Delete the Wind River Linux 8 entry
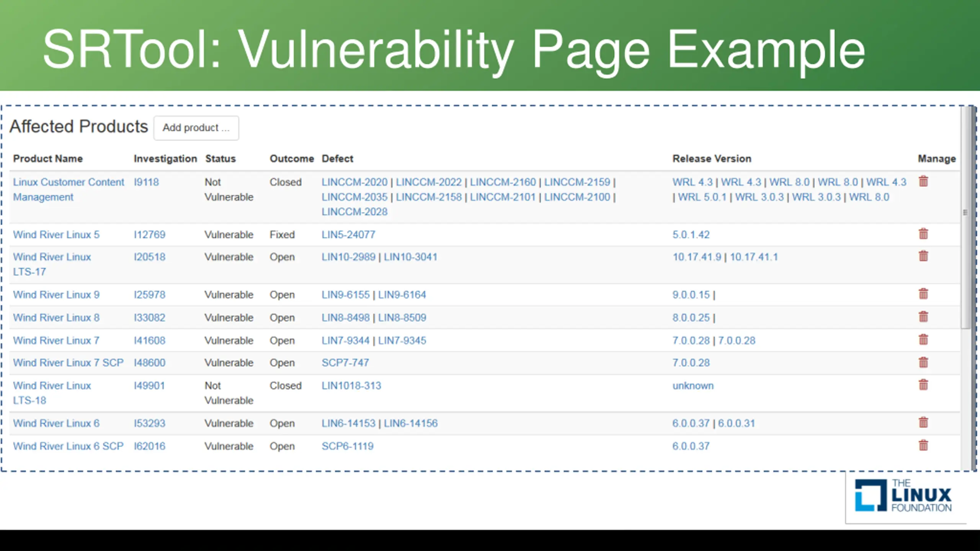 tap(923, 317)
